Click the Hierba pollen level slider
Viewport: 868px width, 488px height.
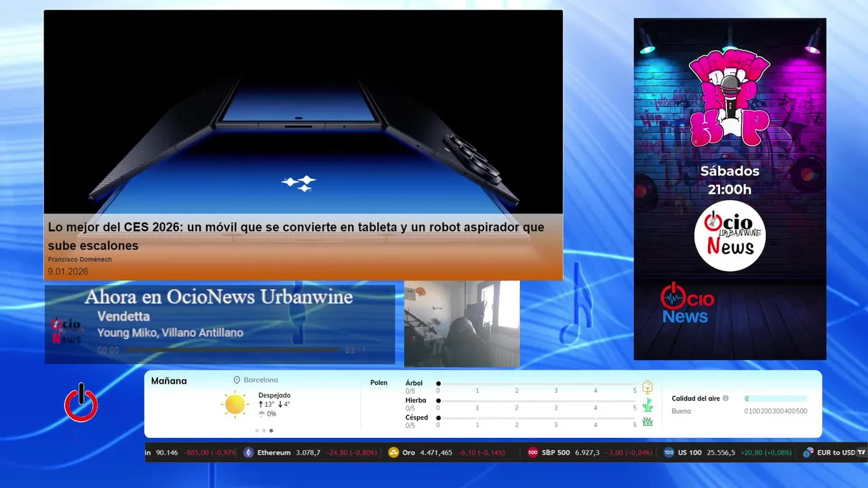536,401
